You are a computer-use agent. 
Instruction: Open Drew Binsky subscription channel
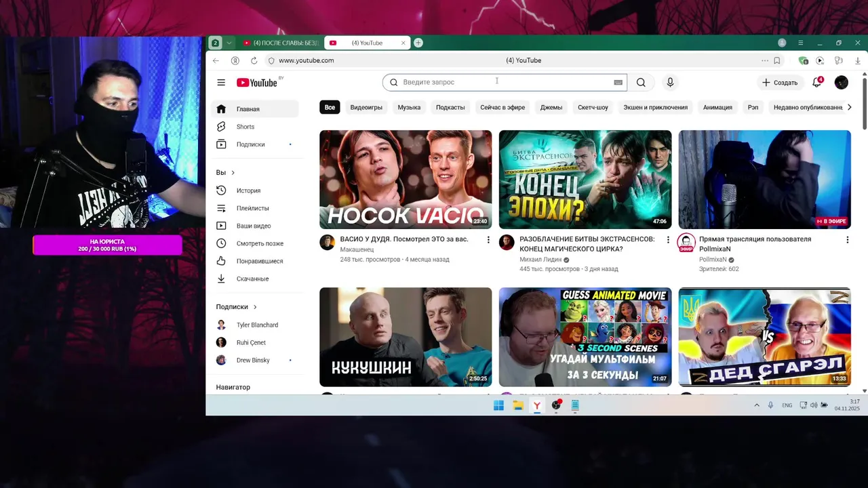tap(255, 360)
